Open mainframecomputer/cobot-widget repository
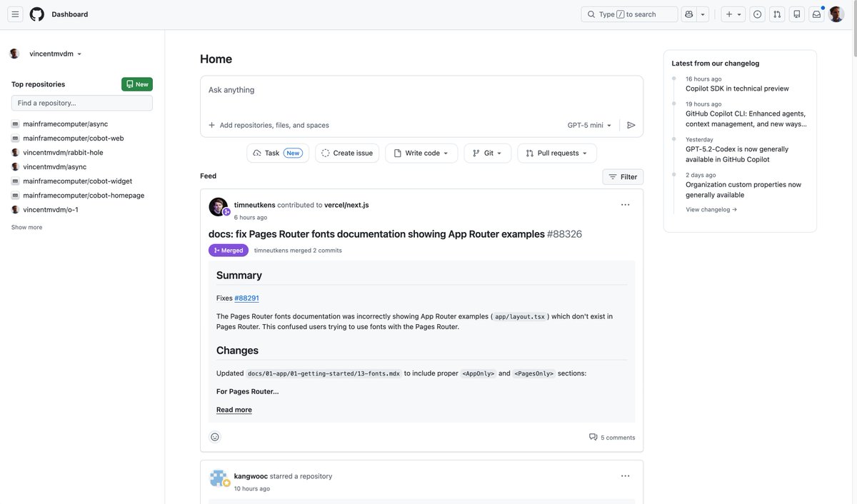857x504 pixels. (77, 181)
